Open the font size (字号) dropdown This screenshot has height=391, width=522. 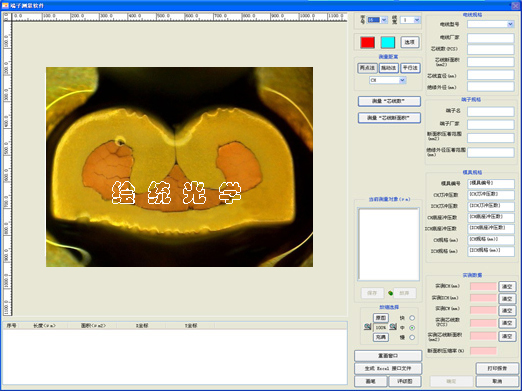pyautogui.click(x=384, y=20)
